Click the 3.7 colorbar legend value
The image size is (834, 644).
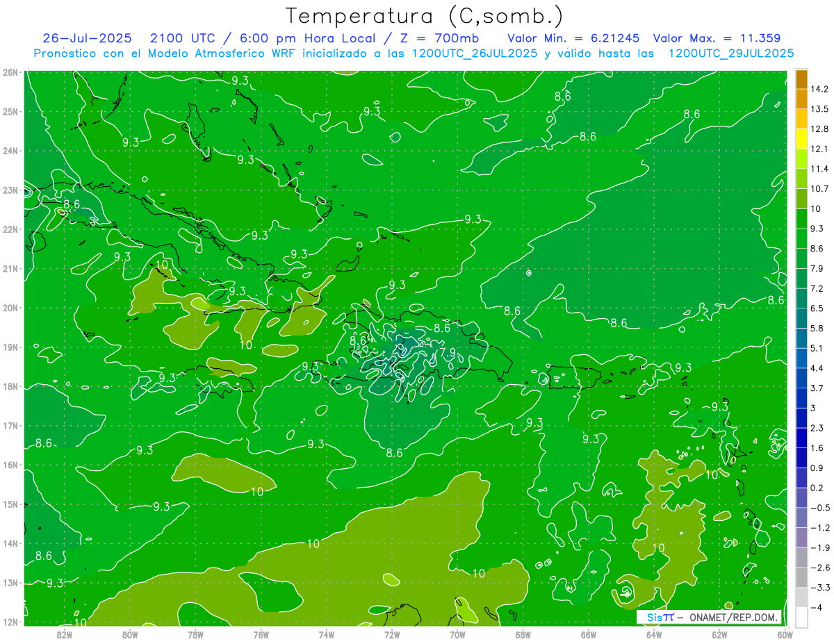(x=817, y=388)
